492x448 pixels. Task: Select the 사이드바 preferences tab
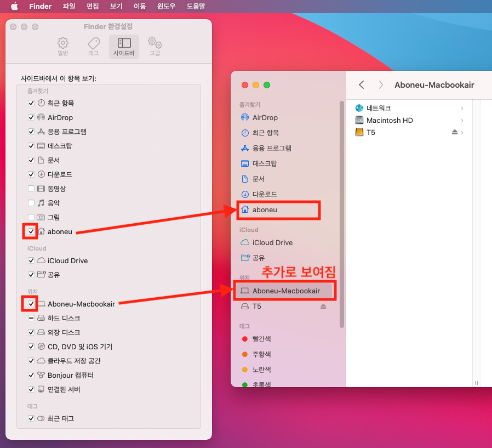tap(124, 47)
